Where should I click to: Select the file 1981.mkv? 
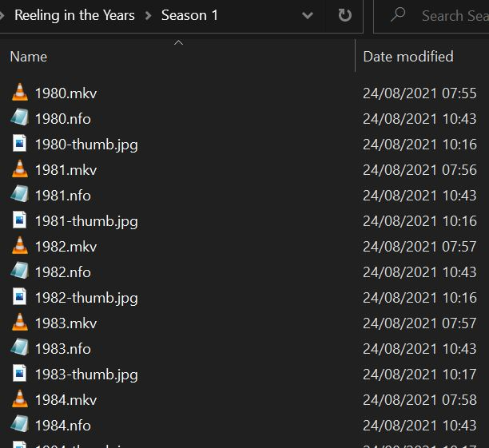coord(66,169)
